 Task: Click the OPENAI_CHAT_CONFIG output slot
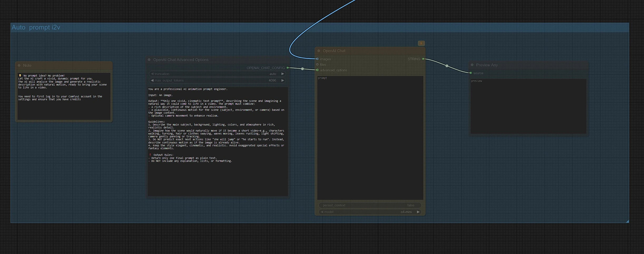tap(287, 68)
